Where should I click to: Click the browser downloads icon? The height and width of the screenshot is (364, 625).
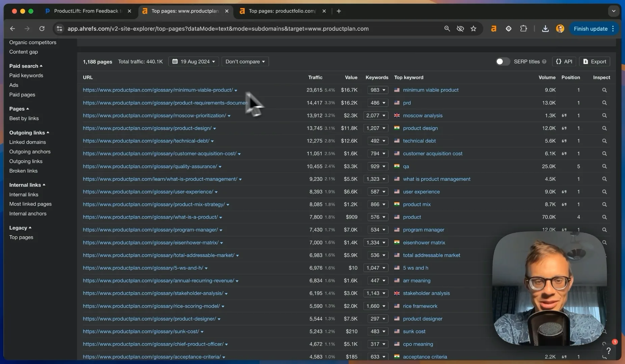(x=545, y=29)
